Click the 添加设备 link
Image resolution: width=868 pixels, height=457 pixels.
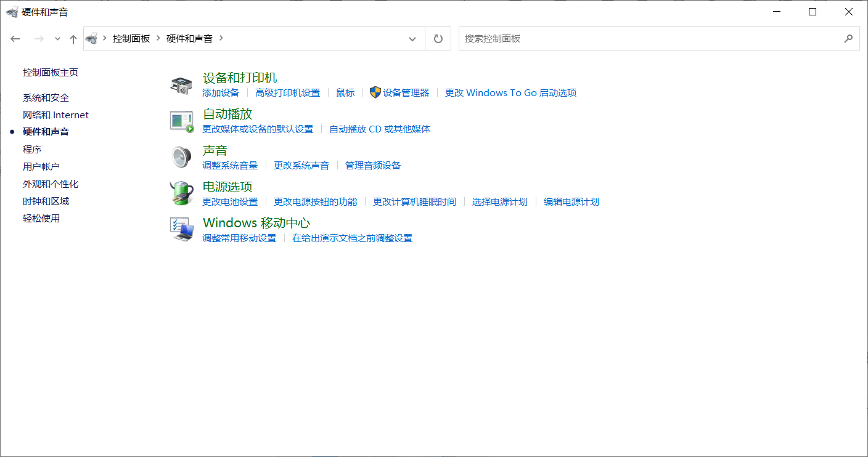tap(221, 93)
